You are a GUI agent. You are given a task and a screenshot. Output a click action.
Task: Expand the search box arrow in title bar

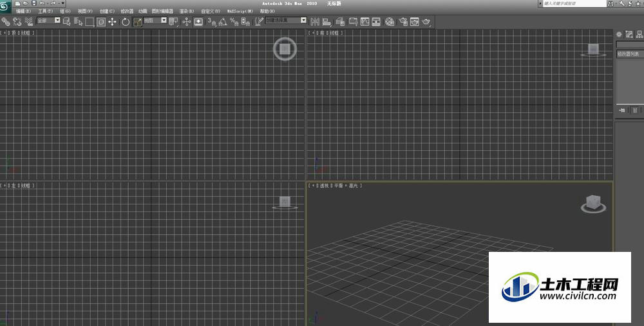[540, 3]
